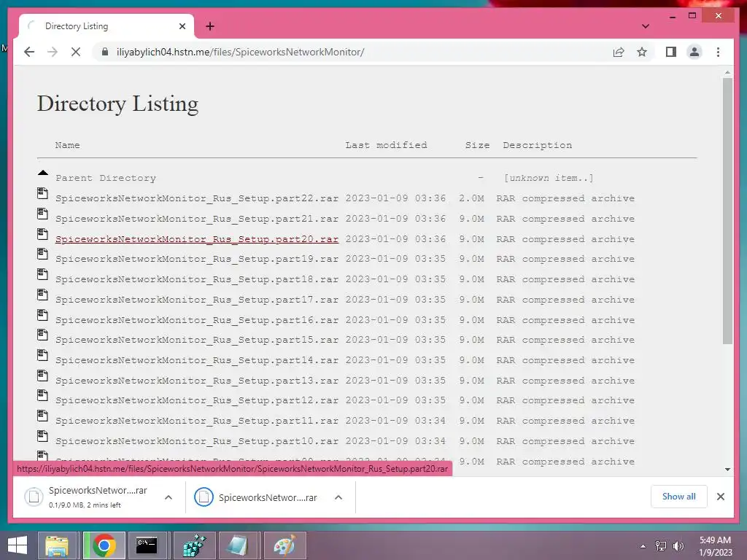Sort by the Name column header
The width and height of the screenshot is (747, 560).
click(x=67, y=145)
